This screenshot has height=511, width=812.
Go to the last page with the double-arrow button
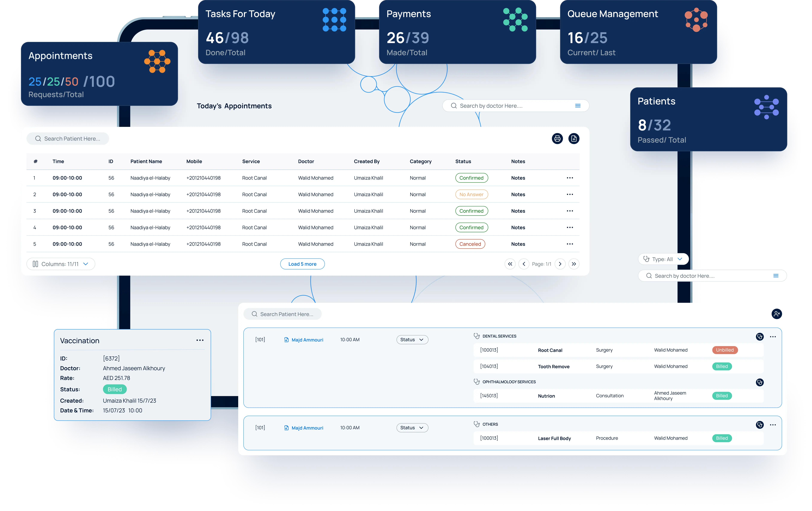pos(574,264)
